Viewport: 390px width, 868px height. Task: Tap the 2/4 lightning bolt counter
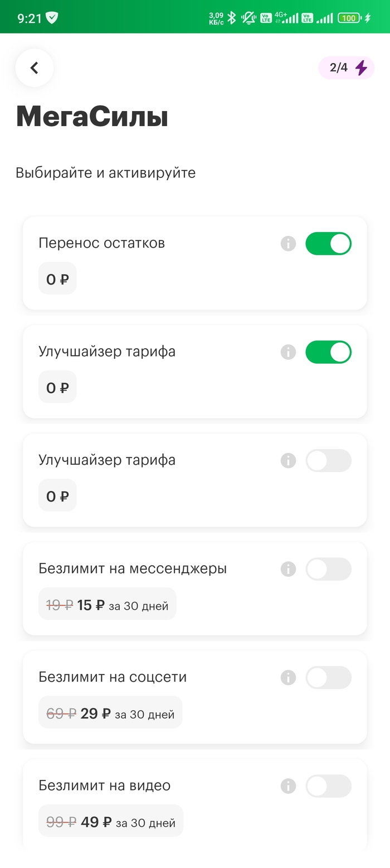[x=347, y=68]
